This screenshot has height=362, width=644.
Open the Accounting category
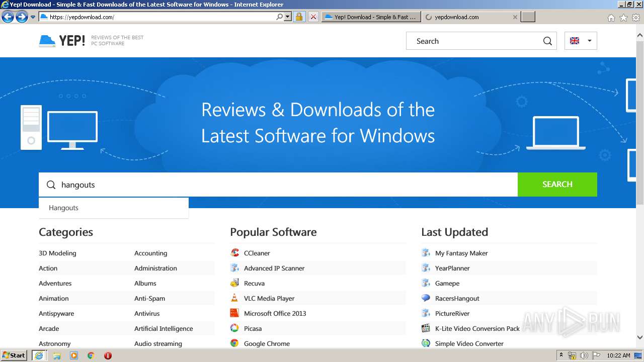tap(150, 253)
